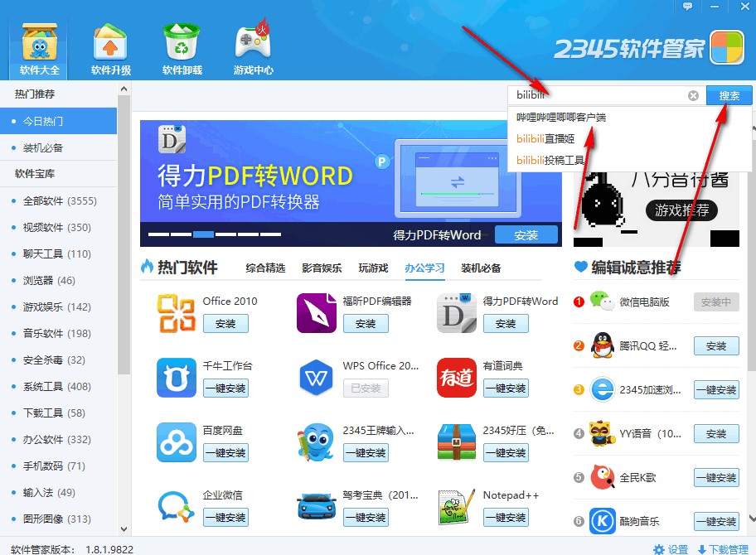Click the 得力PDF转Word icon in 热门软件 list

tap(457, 313)
